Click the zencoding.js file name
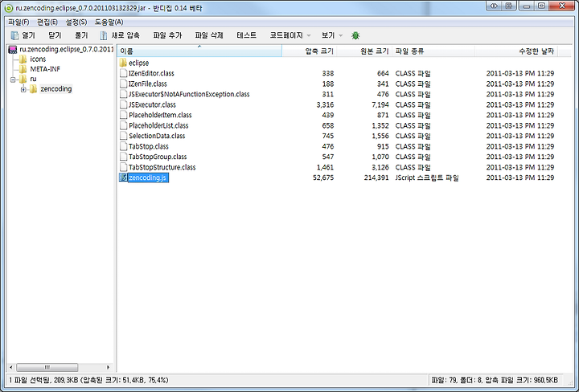579x392 pixels. tap(148, 178)
